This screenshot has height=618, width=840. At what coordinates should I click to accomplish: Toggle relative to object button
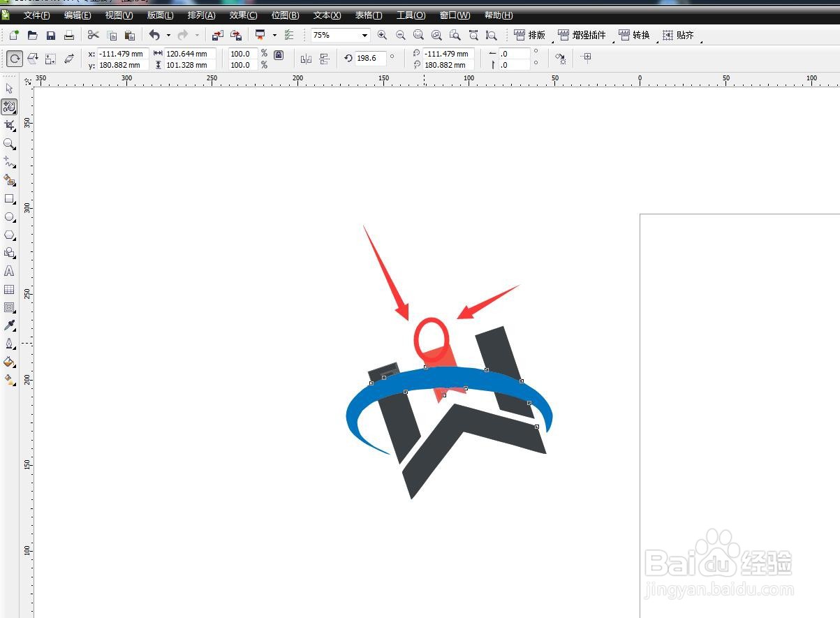tap(586, 57)
